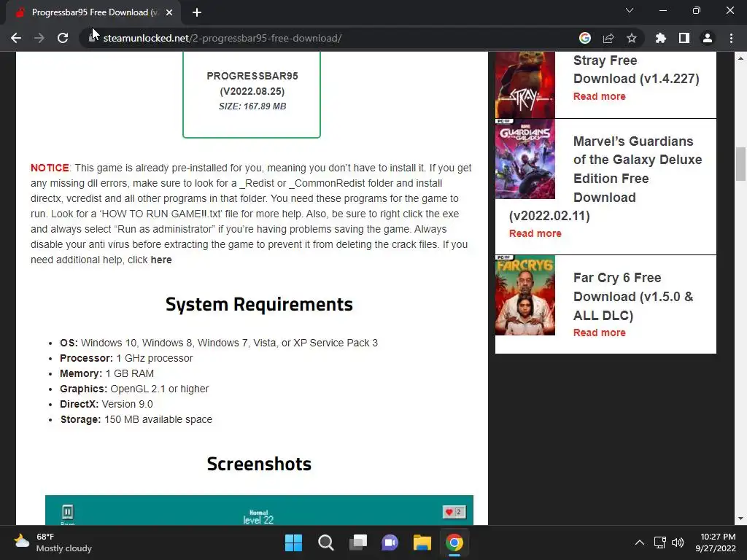
Task: Click 'Storage: 150 MB available space' text
Action: 136,419
